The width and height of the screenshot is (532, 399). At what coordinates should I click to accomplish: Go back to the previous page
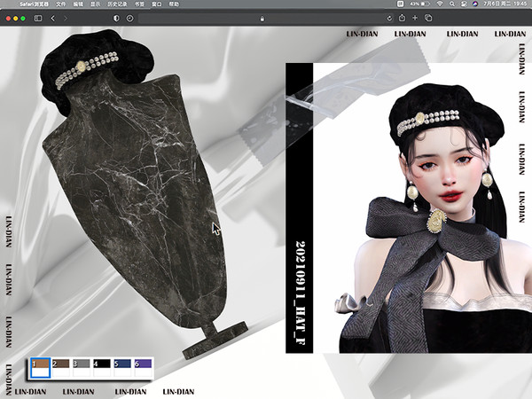53,18
